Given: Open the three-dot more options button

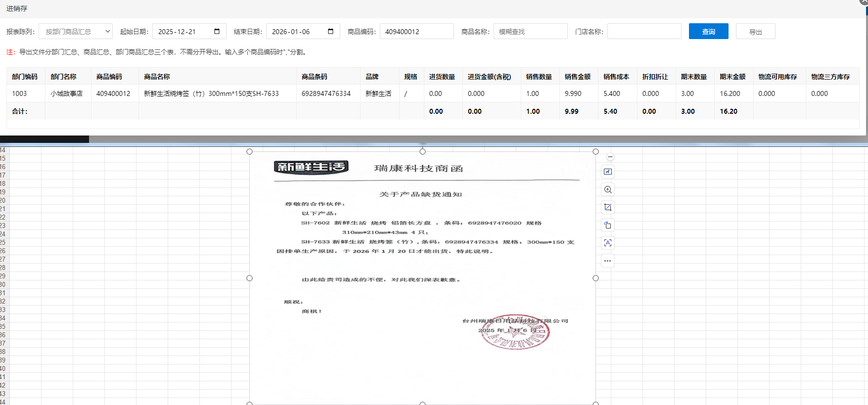Looking at the screenshot, I should tap(608, 261).
